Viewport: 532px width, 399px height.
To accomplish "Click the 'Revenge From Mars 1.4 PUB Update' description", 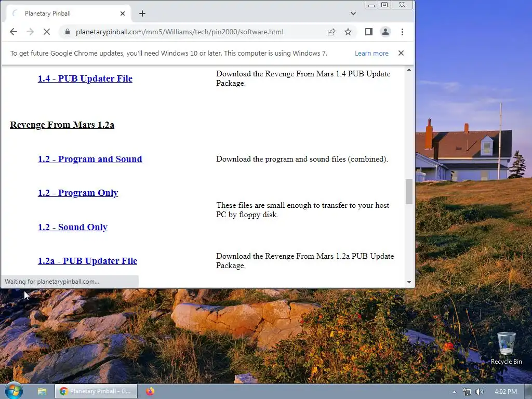I will click(303, 78).
